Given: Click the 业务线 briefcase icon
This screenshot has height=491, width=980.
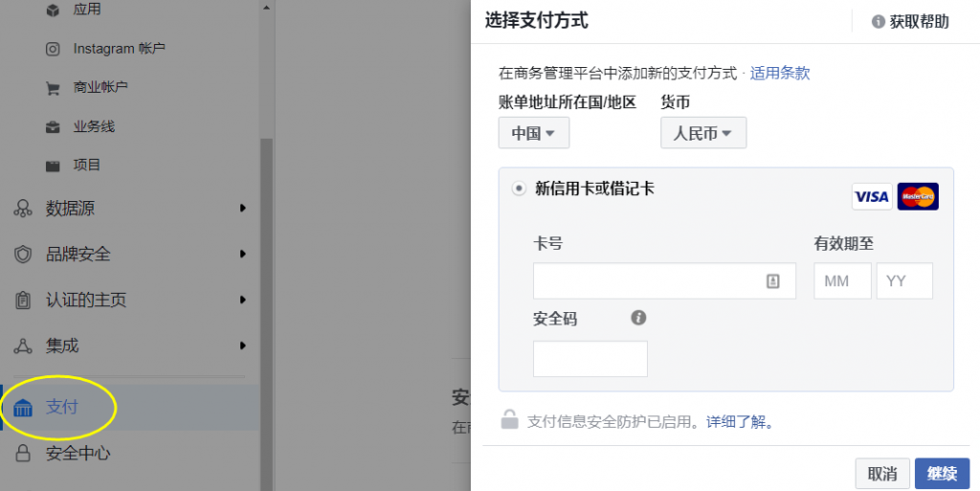Looking at the screenshot, I should (54, 126).
